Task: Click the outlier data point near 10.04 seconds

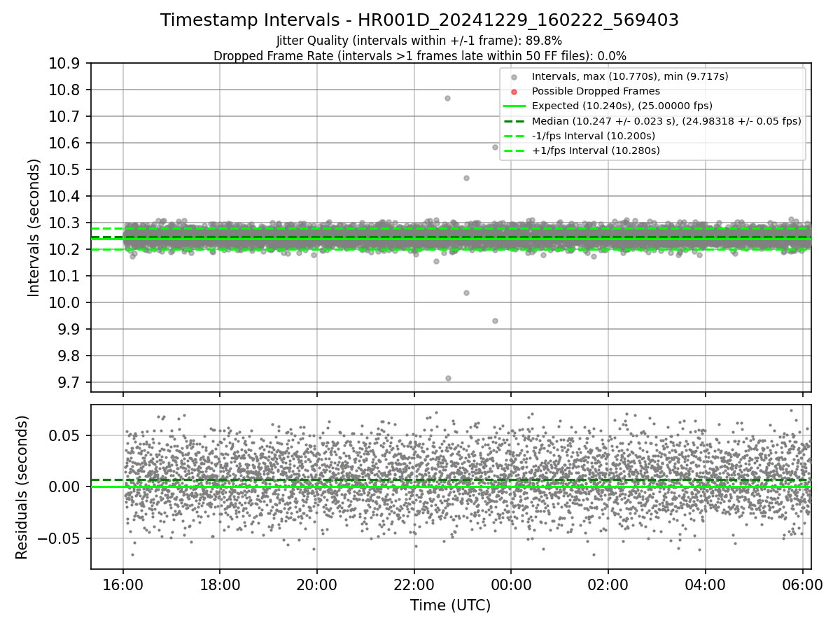Action: tap(466, 293)
